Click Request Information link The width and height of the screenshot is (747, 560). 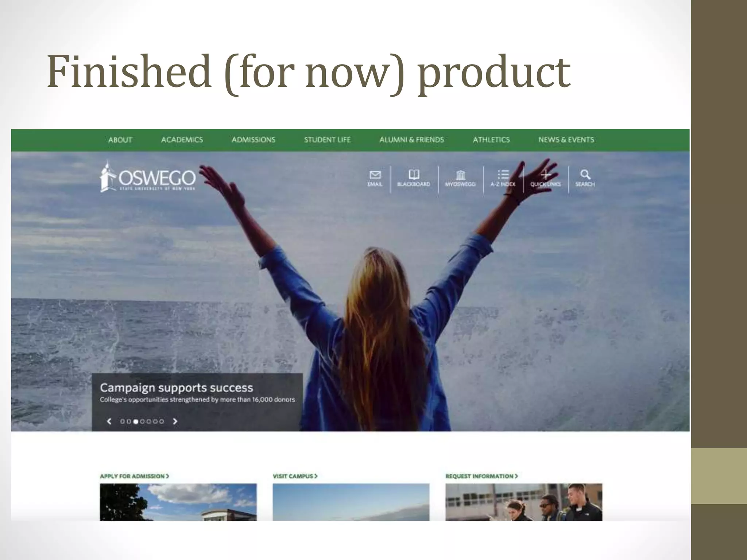pos(481,476)
